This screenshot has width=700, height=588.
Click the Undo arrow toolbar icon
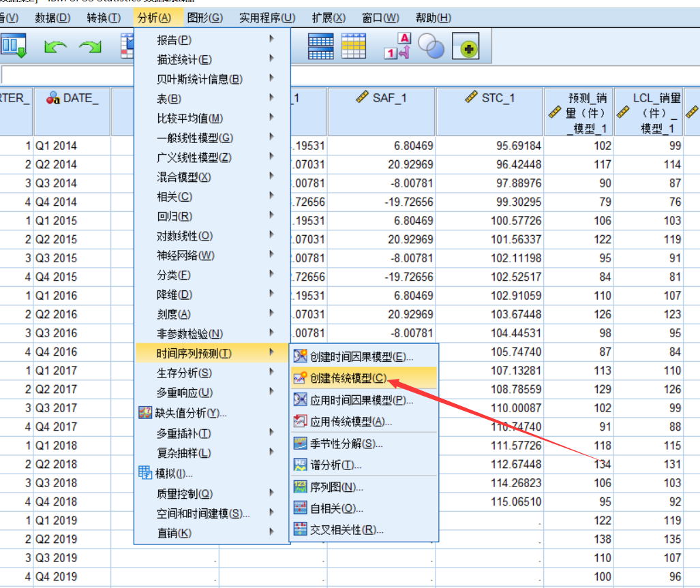(x=55, y=46)
